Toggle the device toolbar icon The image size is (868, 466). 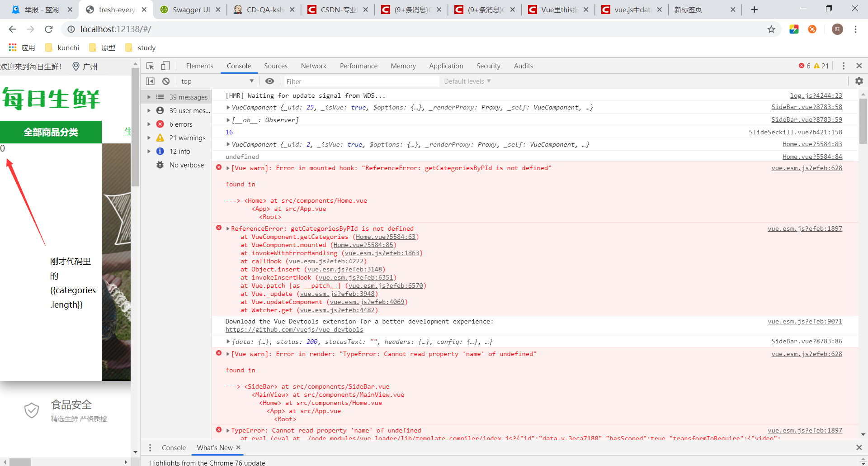click(165, 66)
